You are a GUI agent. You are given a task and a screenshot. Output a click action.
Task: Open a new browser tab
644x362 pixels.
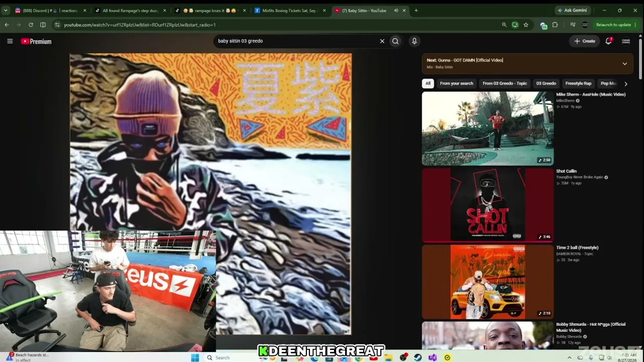[416, 10]
